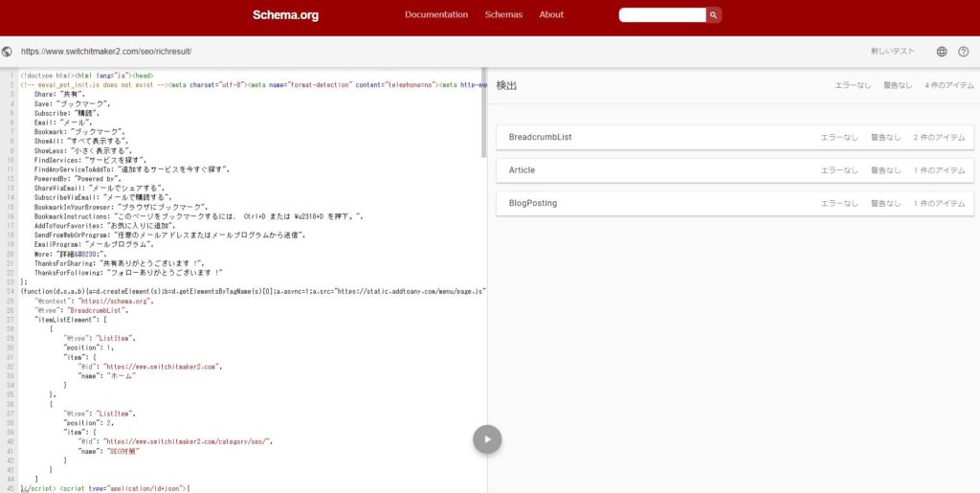Run the test with play button
The width and height of the screenshot is (980, 493).
coord(487,439)
